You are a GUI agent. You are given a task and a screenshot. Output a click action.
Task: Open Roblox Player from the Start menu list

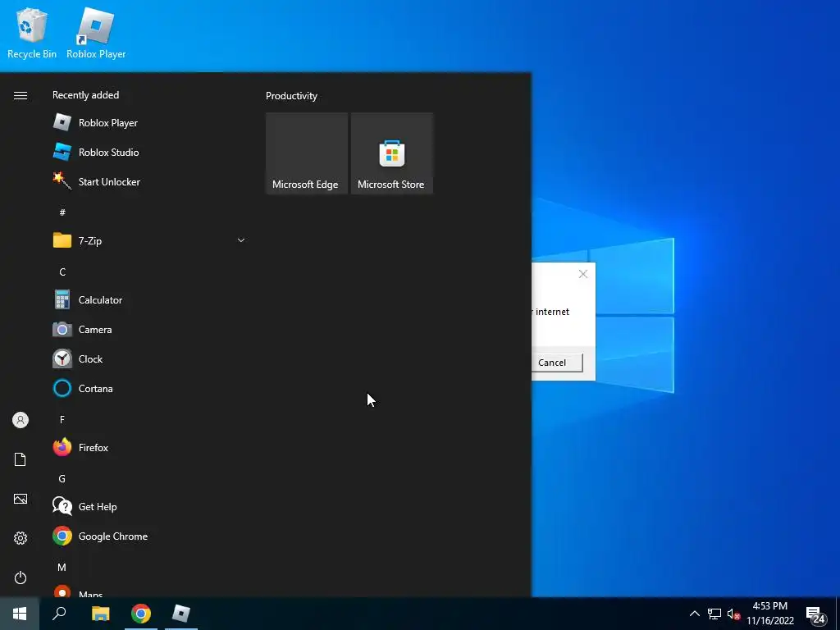(149, 123)
